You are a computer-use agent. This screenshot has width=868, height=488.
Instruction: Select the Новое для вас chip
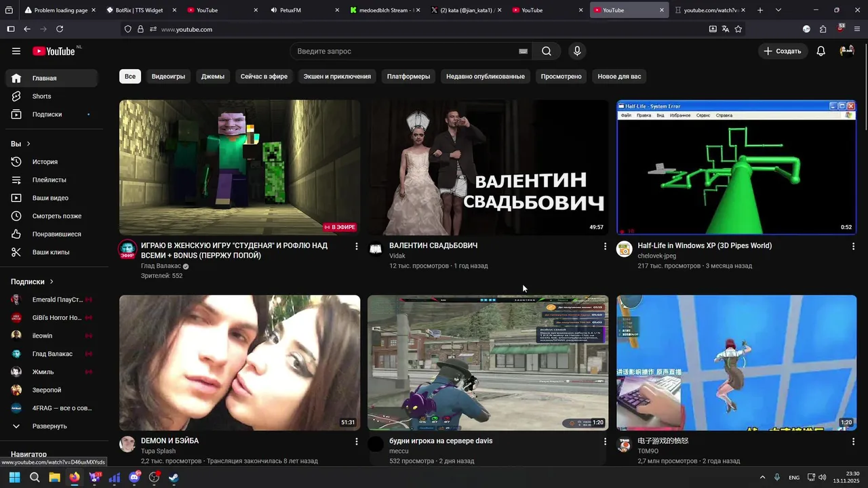tap(619, 77)
